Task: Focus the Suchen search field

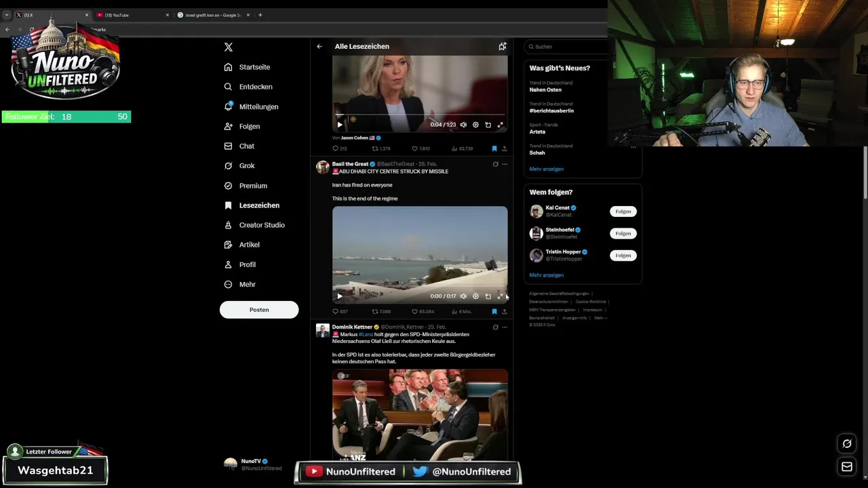Action: pos(568,47)
